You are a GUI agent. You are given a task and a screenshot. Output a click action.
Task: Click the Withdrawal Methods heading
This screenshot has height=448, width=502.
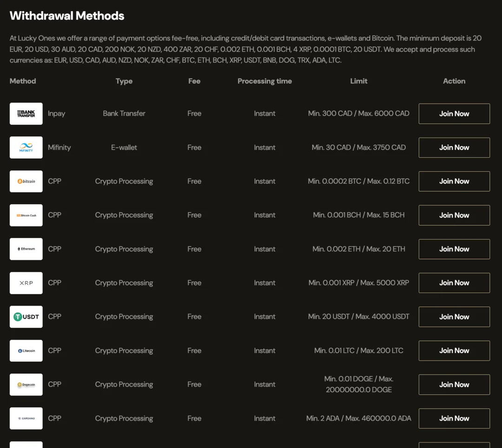67,16
